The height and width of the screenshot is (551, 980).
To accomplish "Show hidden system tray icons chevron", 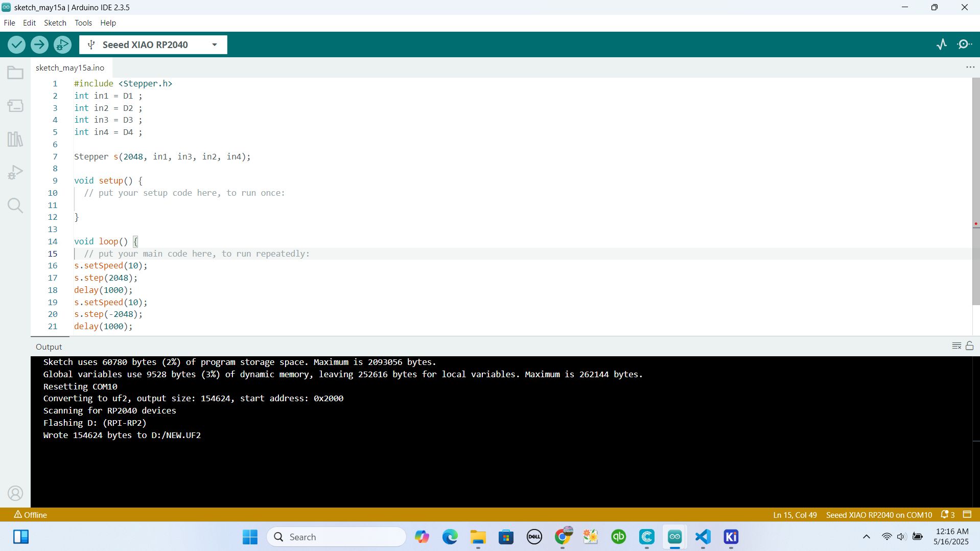I will click(x=866, y=537).
